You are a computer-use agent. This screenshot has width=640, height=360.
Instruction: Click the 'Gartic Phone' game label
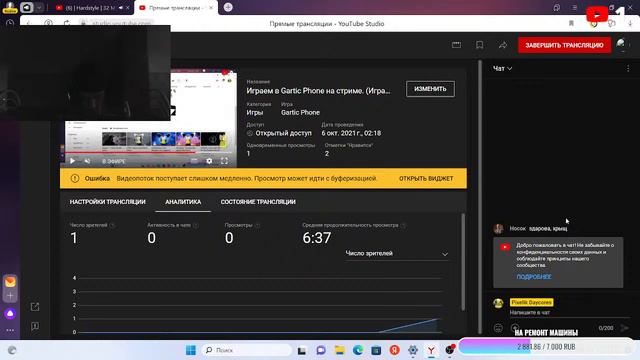pos(300,112)
